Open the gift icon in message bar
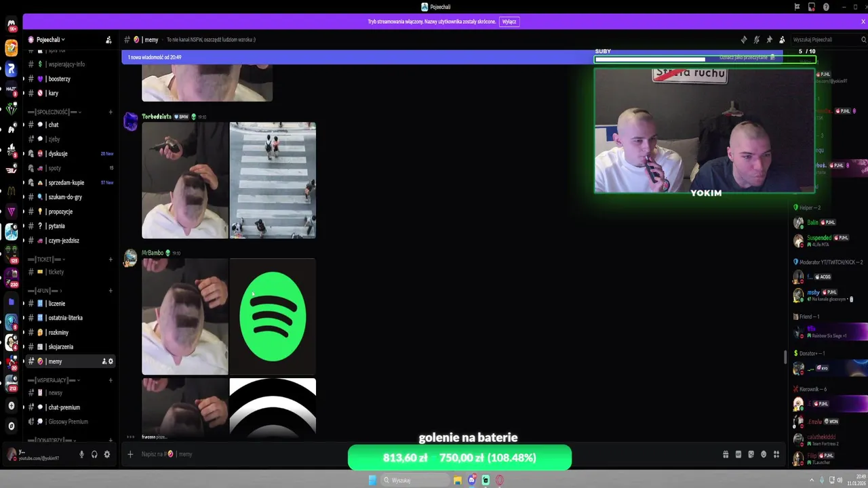This screenshot has width=868, height=488. (726, 454)
